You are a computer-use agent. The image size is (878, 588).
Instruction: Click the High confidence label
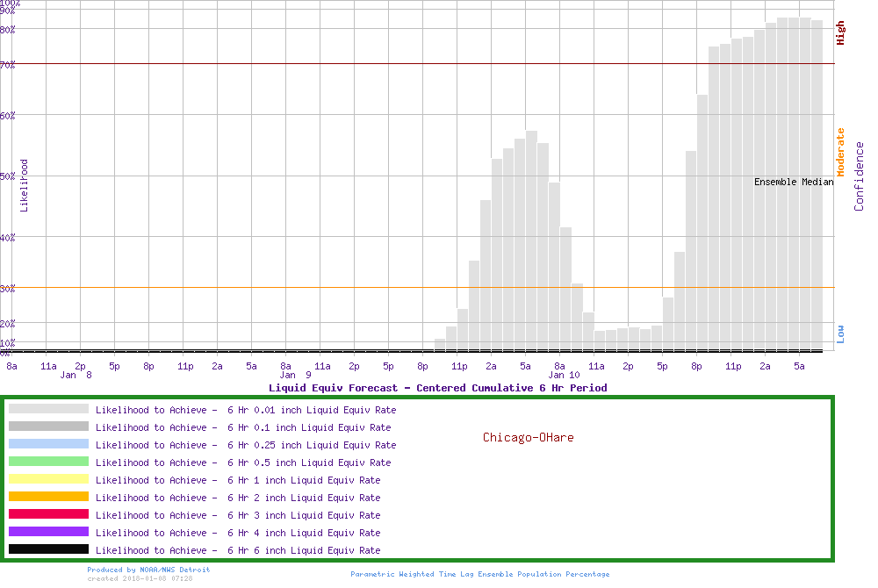840,33
